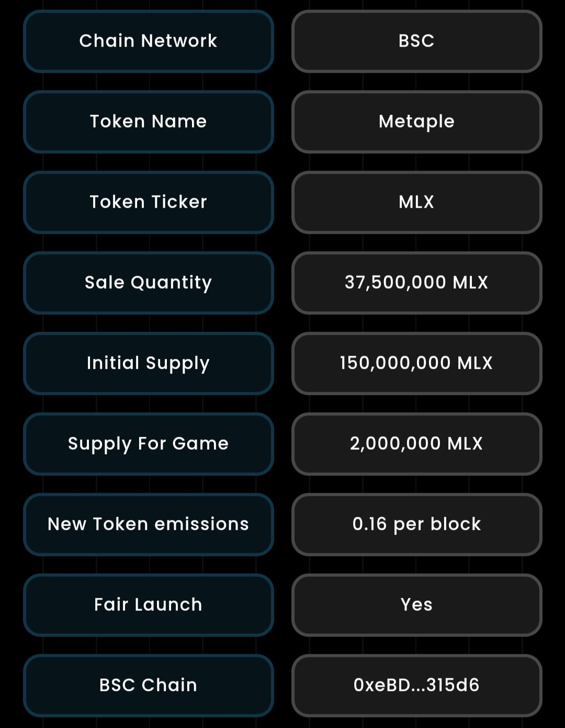The width and height of the screenshot is (565, 728).
Task: Select the standalone MLX ticker value
Action: point(416,202)
